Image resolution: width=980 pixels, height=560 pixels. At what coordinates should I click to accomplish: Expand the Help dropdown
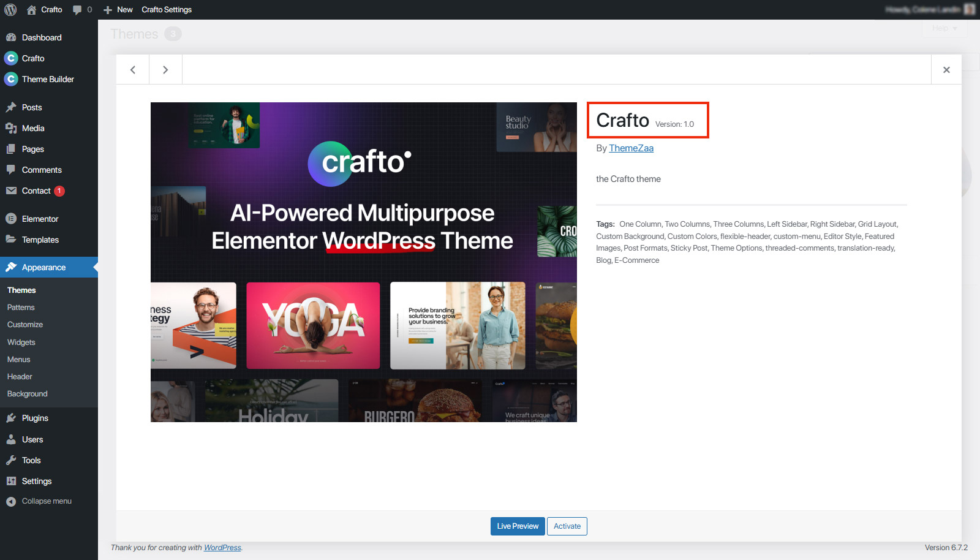click(944, 28)
